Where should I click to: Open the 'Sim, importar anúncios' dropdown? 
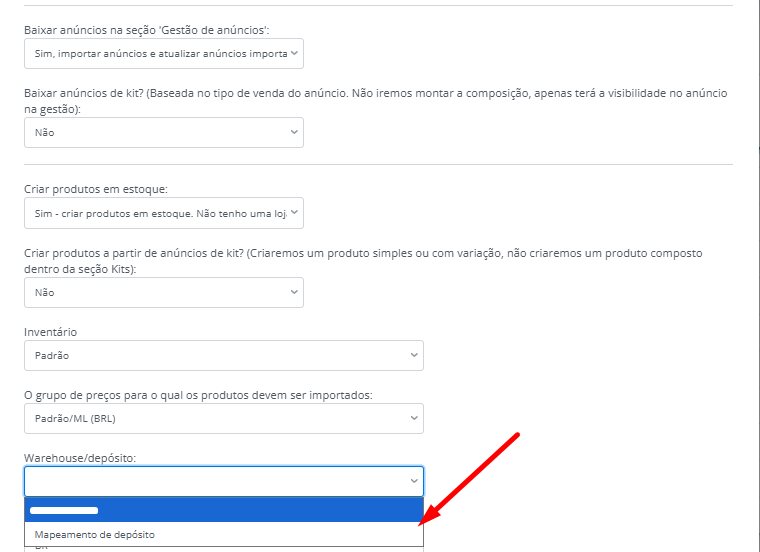160,53
